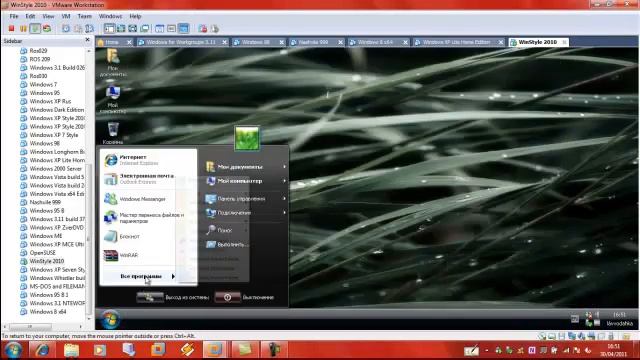Open the Team menu

[84, 16]
